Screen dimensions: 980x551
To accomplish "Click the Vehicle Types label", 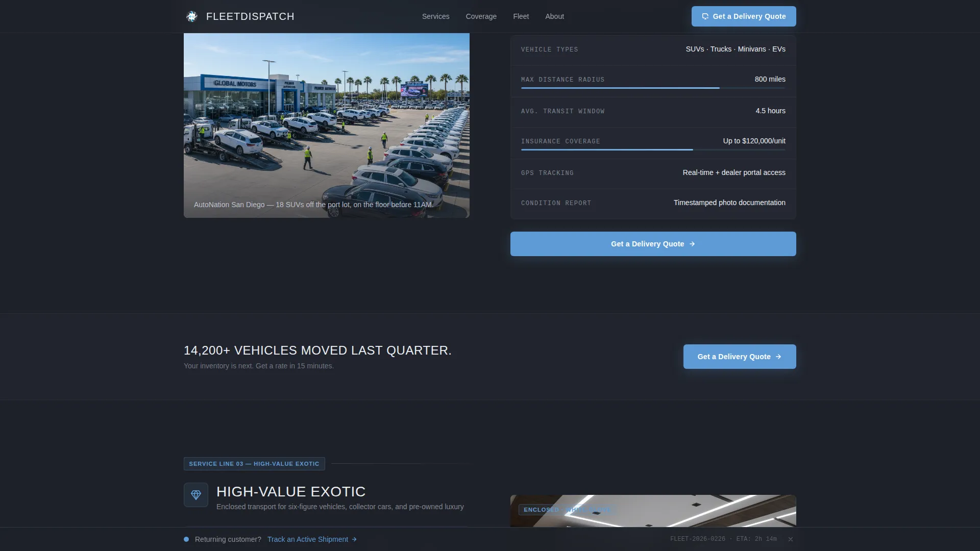I will (x=550, y=49).
